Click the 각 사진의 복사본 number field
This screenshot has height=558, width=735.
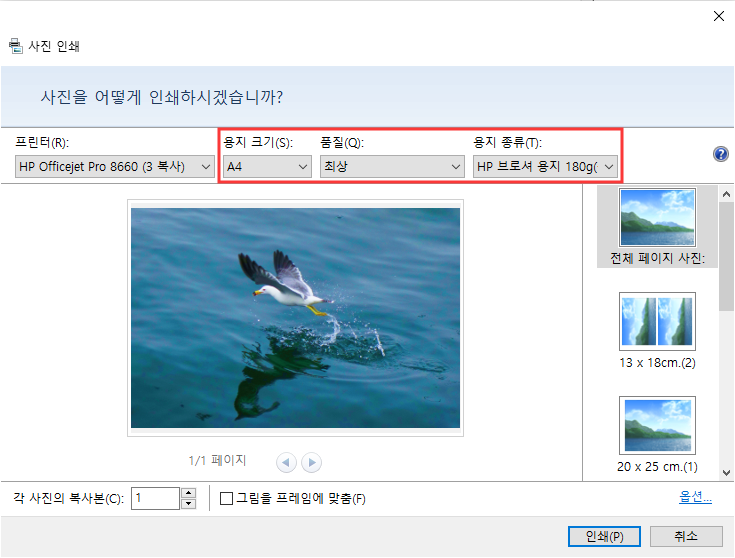155,498
